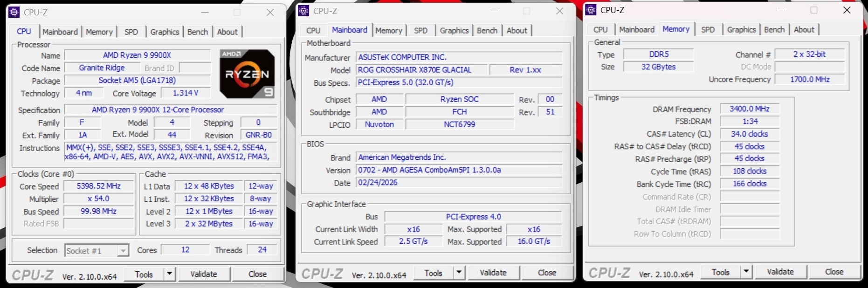Switch to SPD tab in middle window
The image size is (868, 288).
click(421, 30)
